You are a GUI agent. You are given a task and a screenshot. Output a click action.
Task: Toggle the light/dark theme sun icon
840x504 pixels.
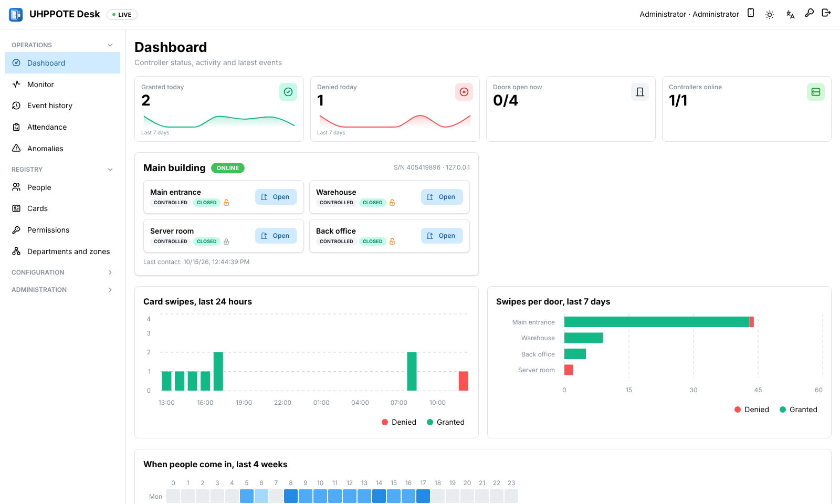(x=770, y=15)
